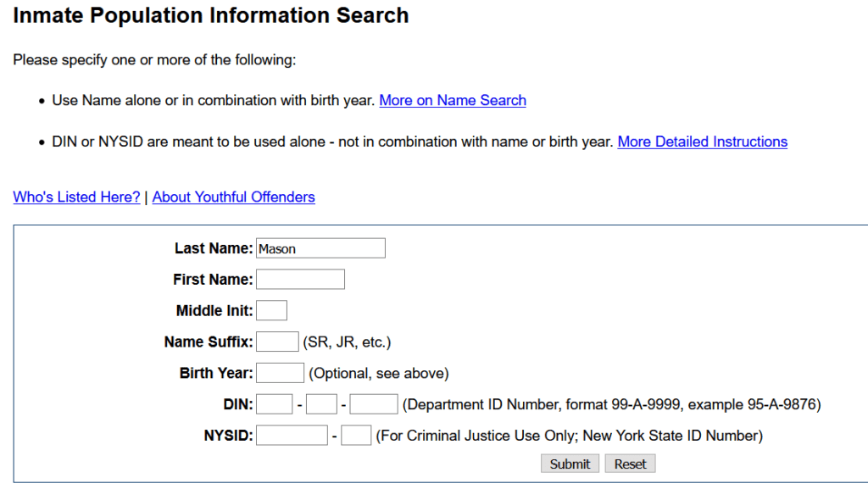Click the first NYSID input box
The image size is (868, 489).
pyautogui.click(x=291, y=434)
